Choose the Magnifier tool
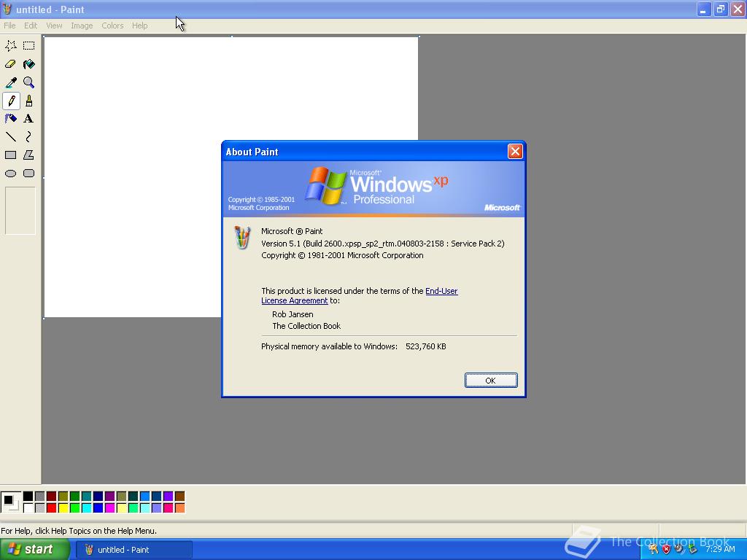 point(29,82)
